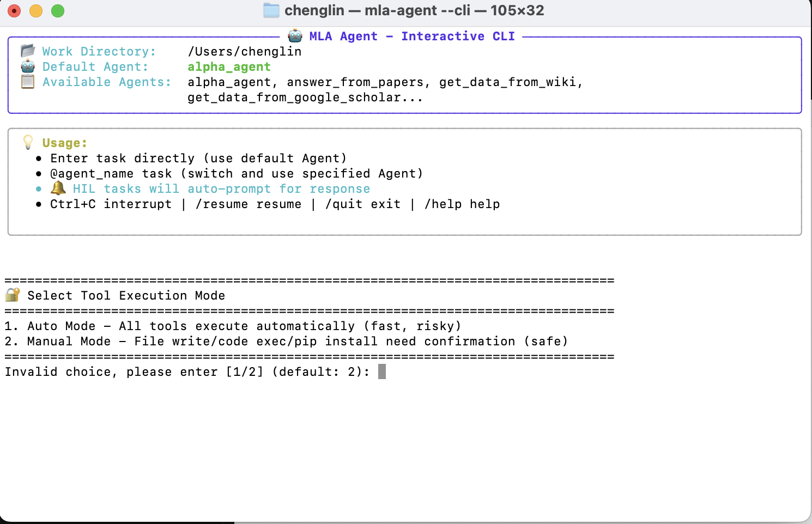Click the folder icon in the window title
Screen dimensions: 812x524
pos(271,10)
